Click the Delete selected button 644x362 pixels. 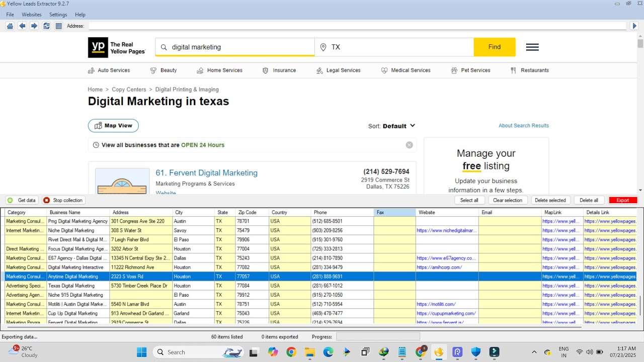[550, 200]
